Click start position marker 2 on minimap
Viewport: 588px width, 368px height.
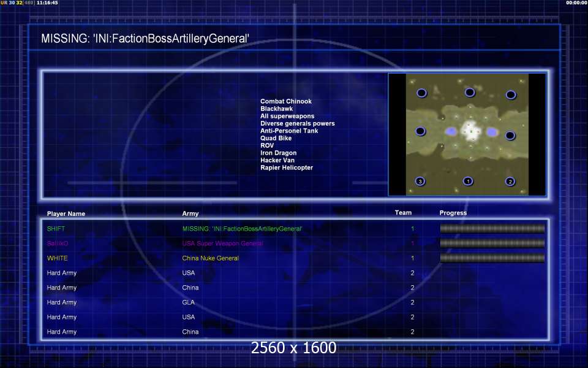[510, 182]
